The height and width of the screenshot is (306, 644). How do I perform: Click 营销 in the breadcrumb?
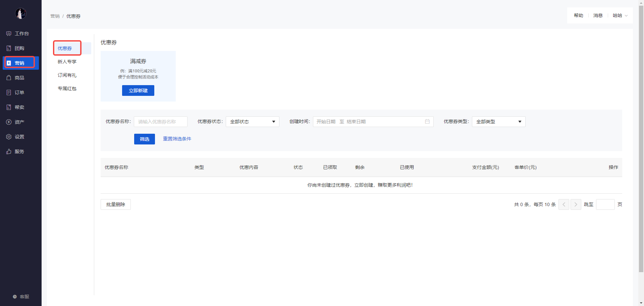(55, 16)
